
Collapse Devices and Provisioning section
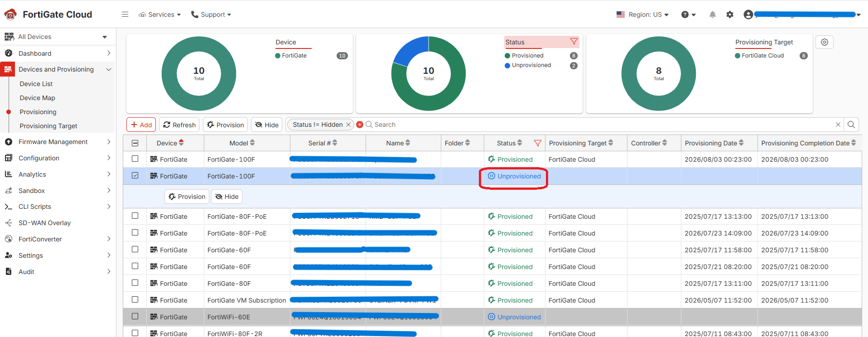point(109,69)
